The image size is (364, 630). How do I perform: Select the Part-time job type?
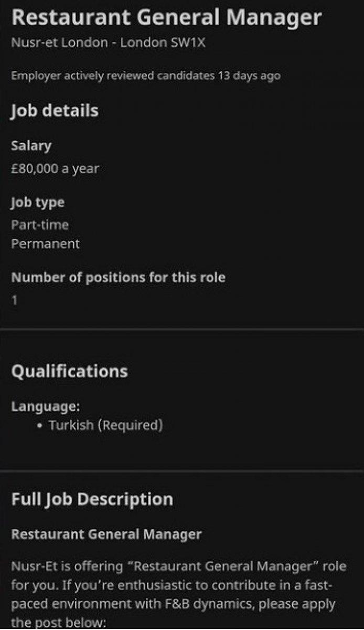click(x=40, y=225)
